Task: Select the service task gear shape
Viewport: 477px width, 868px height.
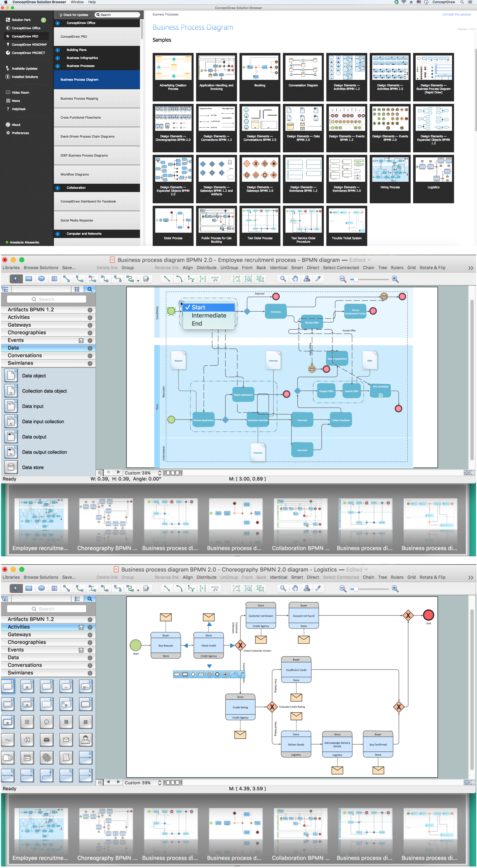Action: pos(46,758)
